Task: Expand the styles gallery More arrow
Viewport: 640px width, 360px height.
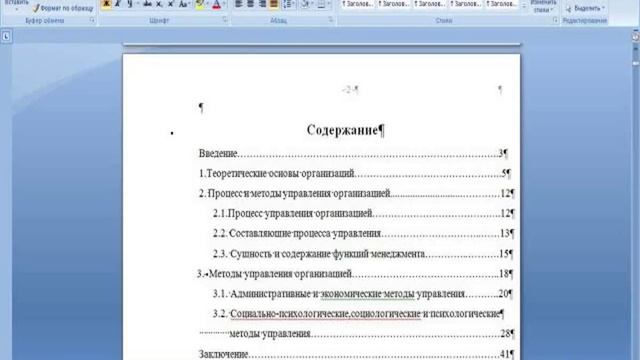Action: pos(524,6)
